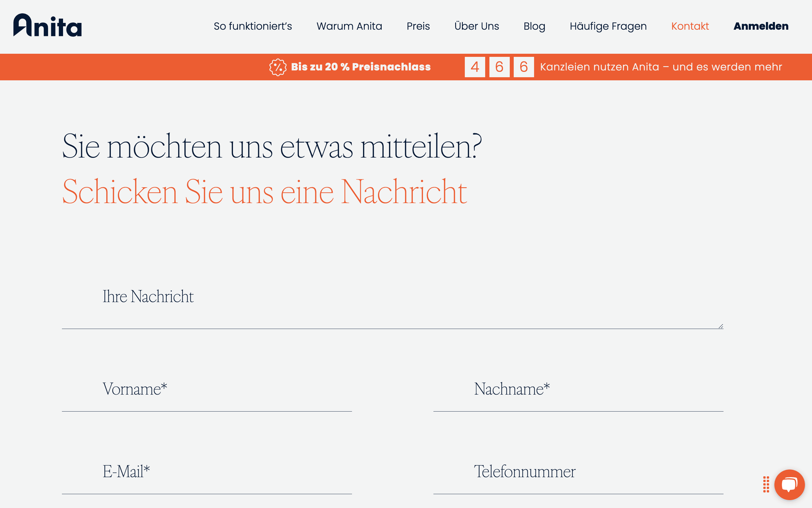812x508 pixels.
Task: Open Häufige Fragen page
Action: click(608, 26)
